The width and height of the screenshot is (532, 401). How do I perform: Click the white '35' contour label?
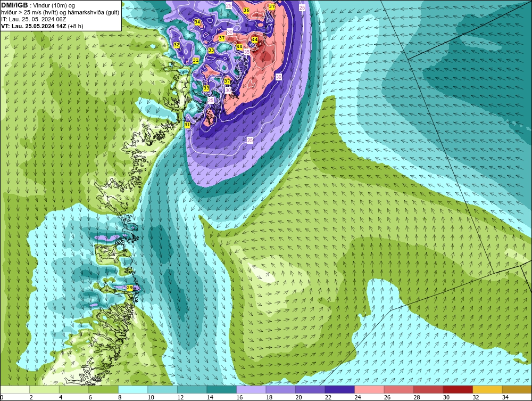(247, 52)
